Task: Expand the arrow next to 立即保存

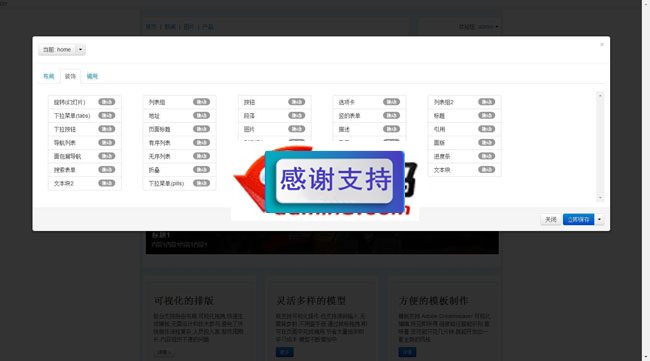Action: click(x=599, y=219)
